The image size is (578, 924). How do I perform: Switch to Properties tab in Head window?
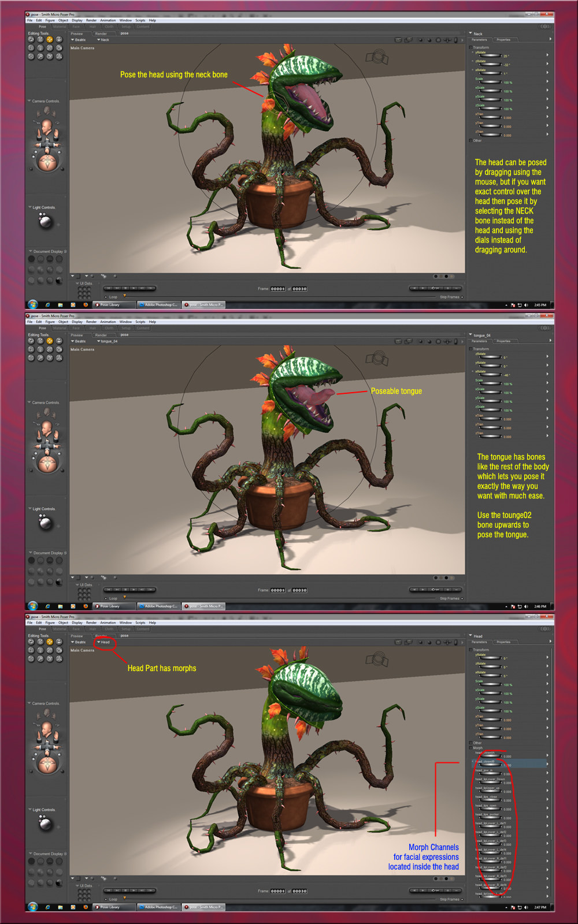(503, 642)
